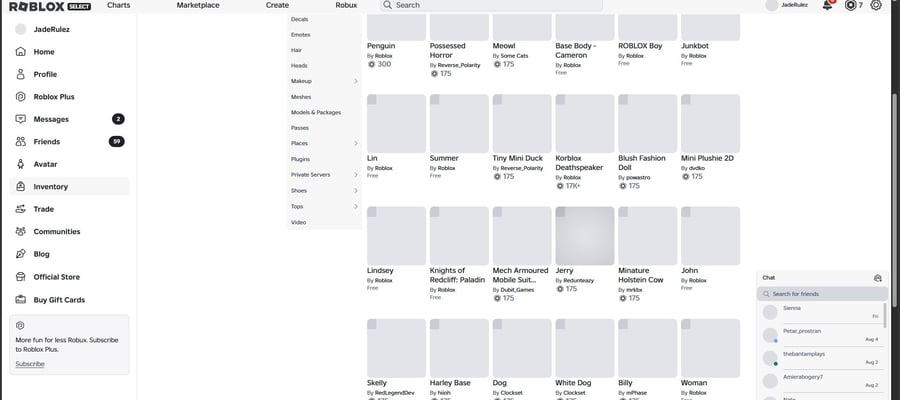Click thebantamplays chat avatar
This screenshot has height=400, width=900.
pyautogui.click(x=770, y=358)
